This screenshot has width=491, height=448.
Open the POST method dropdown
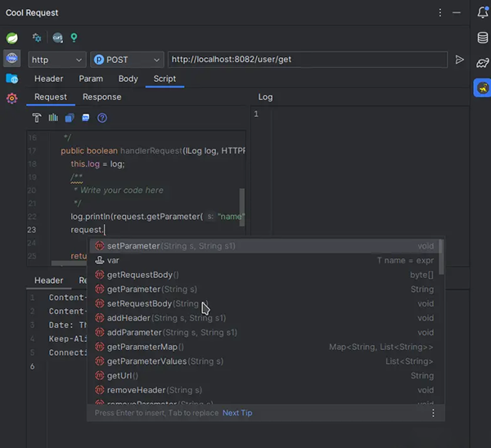[x=127, y=60]
